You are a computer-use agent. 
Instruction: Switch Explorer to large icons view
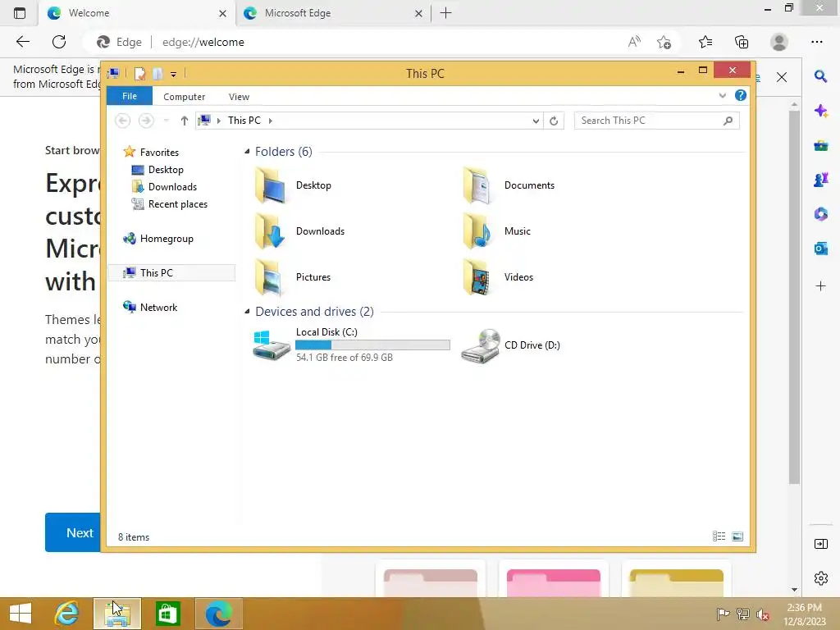click(737, 536)
